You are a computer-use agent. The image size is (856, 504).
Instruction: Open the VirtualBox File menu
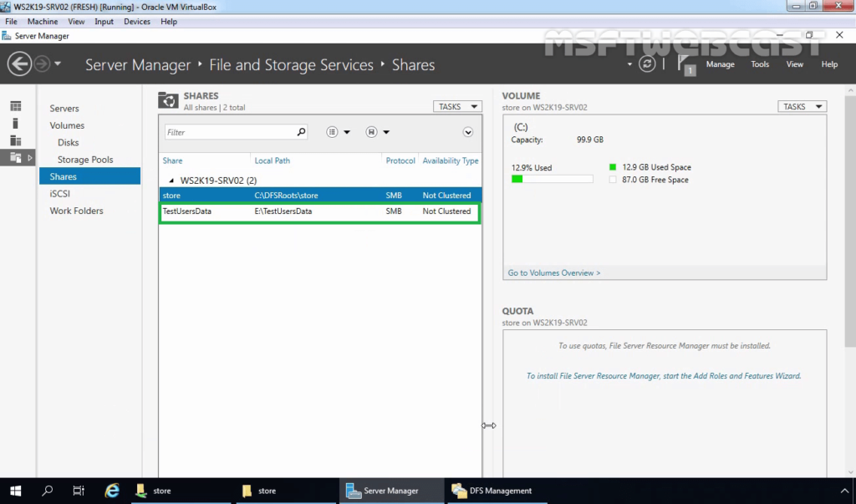(11, 21)
